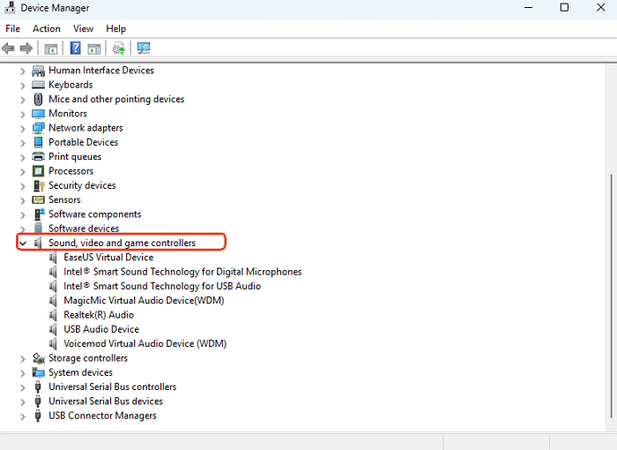The image size is (617, 450).
Task: Select Voicemod Virtual Audio Device (WDM)
Action: (145, 343)
